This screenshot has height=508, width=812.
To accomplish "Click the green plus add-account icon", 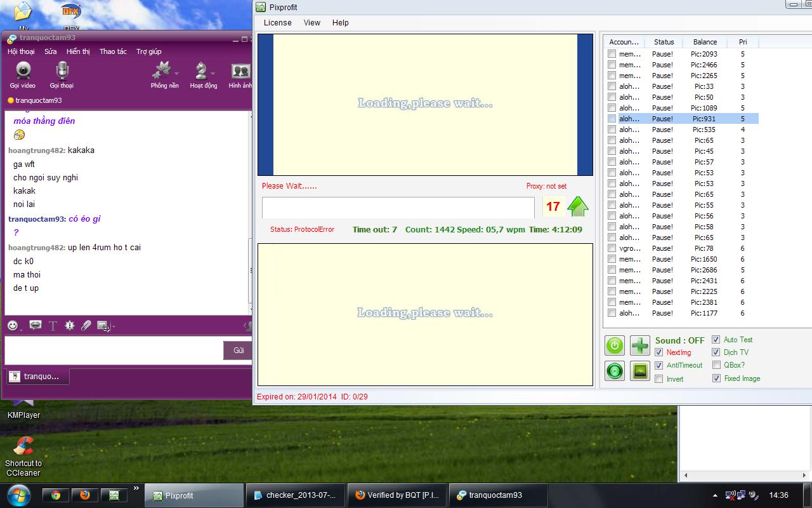I will pyautogui.click(x=639, y=345).
